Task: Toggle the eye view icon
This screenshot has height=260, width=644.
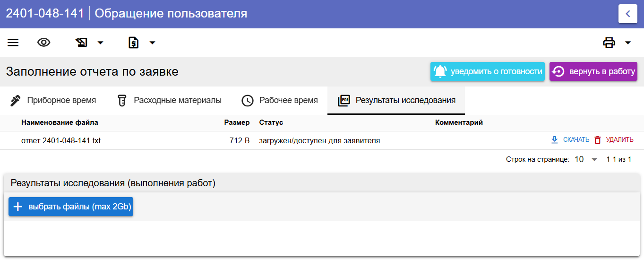Action: (44, 43)
